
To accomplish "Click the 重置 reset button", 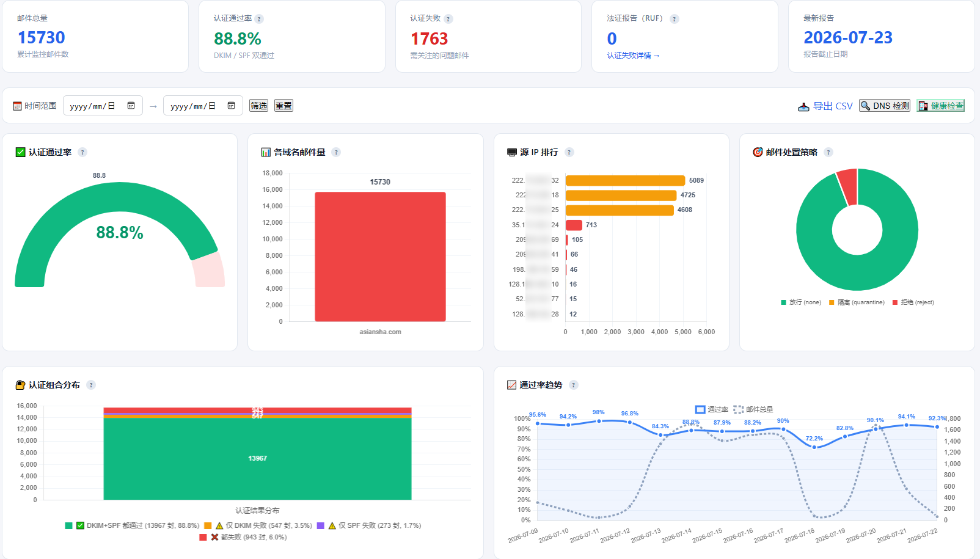I will [283, 106].
